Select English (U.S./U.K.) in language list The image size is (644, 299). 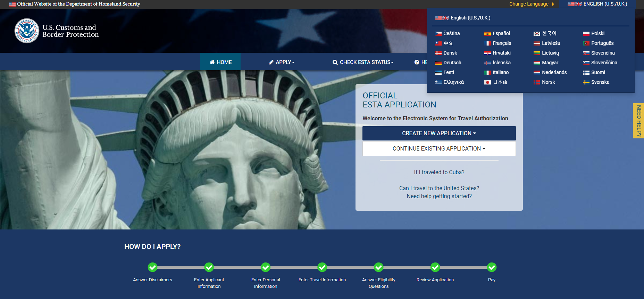[x=463, y=18]
